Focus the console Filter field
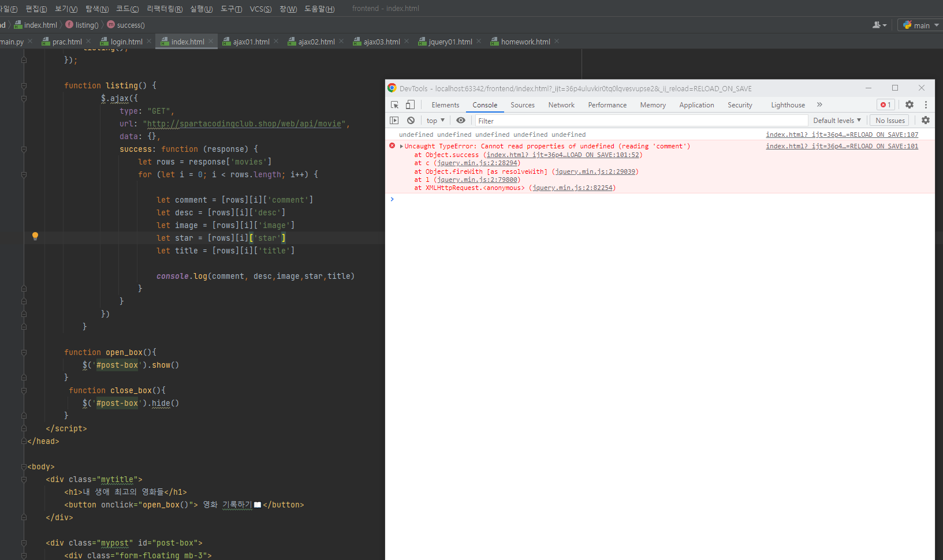The height and width of the screenshot is (560, 943). coord(641,121)
